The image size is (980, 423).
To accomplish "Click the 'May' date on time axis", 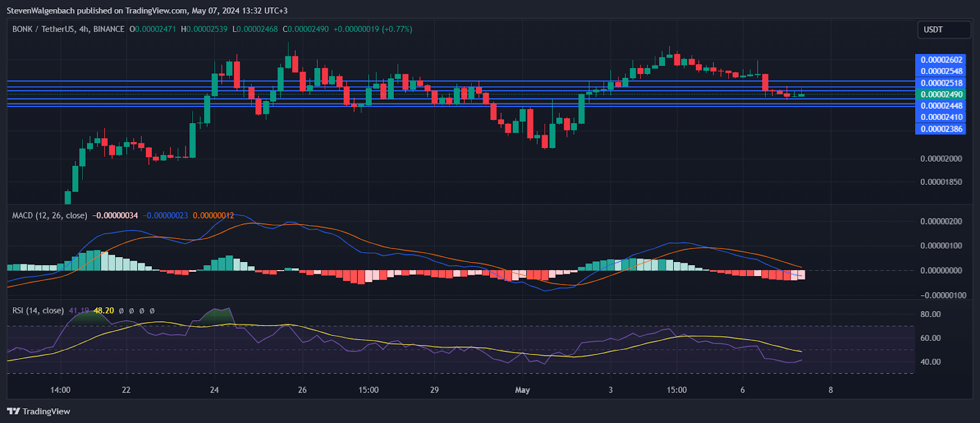I will click(522, 390).
